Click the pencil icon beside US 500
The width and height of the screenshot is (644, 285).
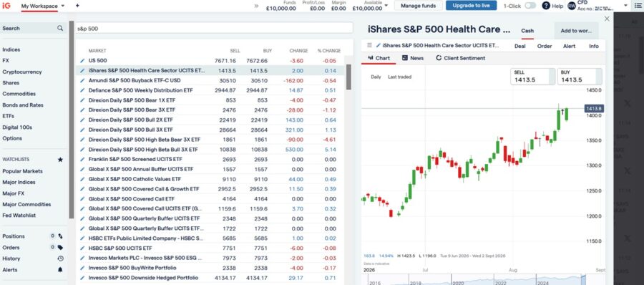(x=82, y=61)
